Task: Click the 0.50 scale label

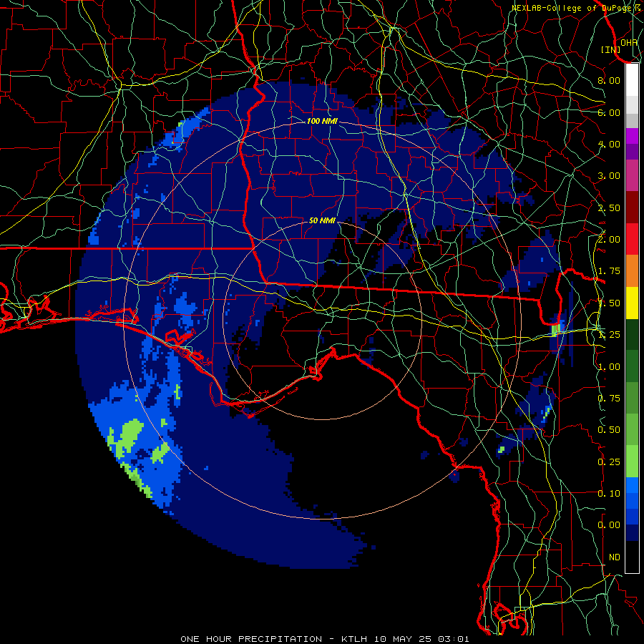Action: click(x=609, y=430)
